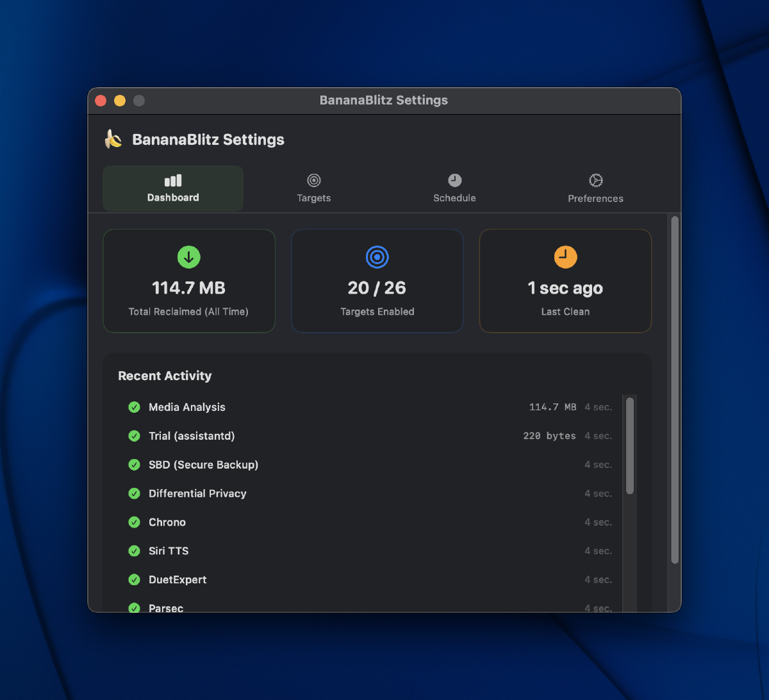Switch to the Schedule tab

click(454, 188)
